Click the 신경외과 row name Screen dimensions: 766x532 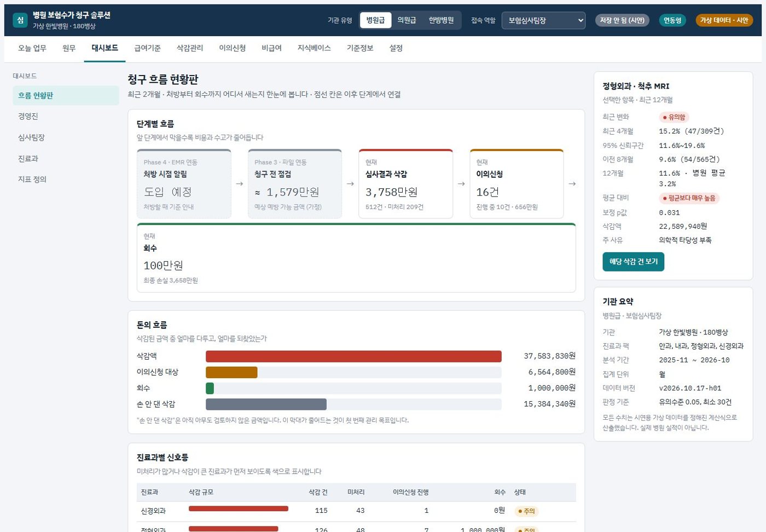(153, 511)
